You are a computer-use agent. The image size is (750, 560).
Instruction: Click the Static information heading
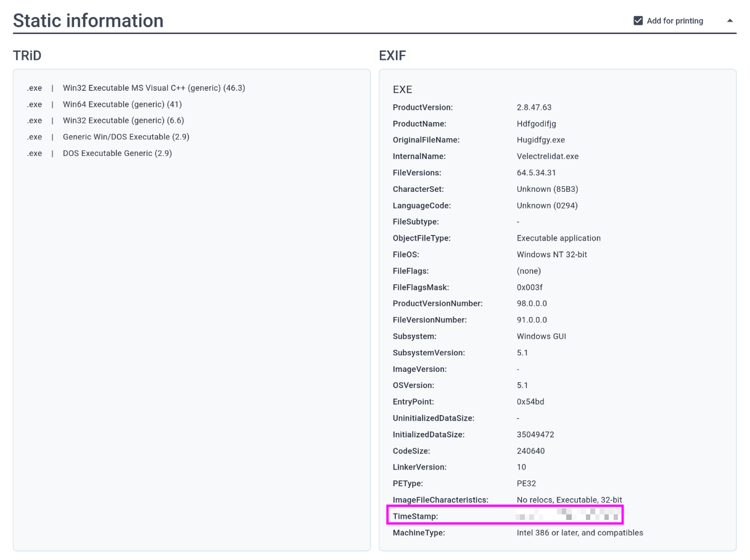tap(88, 21)
